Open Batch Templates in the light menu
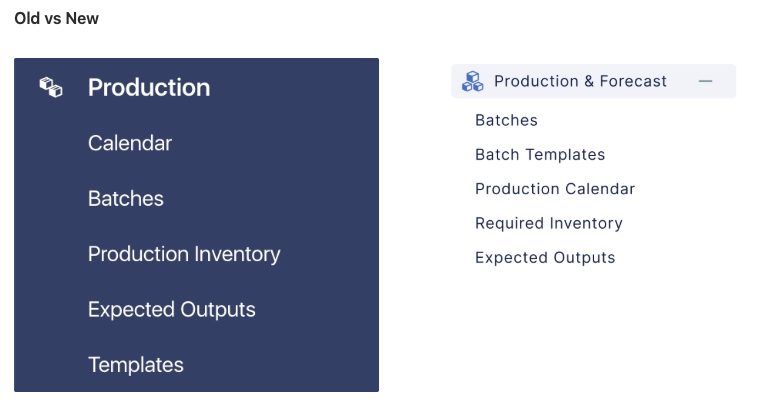 coord(540,155)
